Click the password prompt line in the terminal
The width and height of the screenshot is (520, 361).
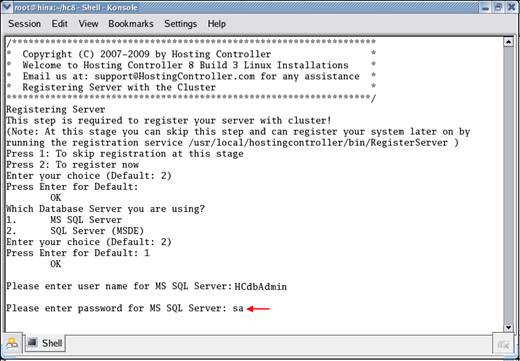125,308
